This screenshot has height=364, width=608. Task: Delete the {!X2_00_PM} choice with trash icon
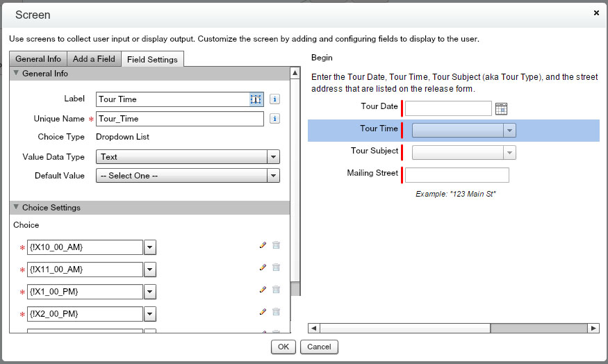[276, 312]
